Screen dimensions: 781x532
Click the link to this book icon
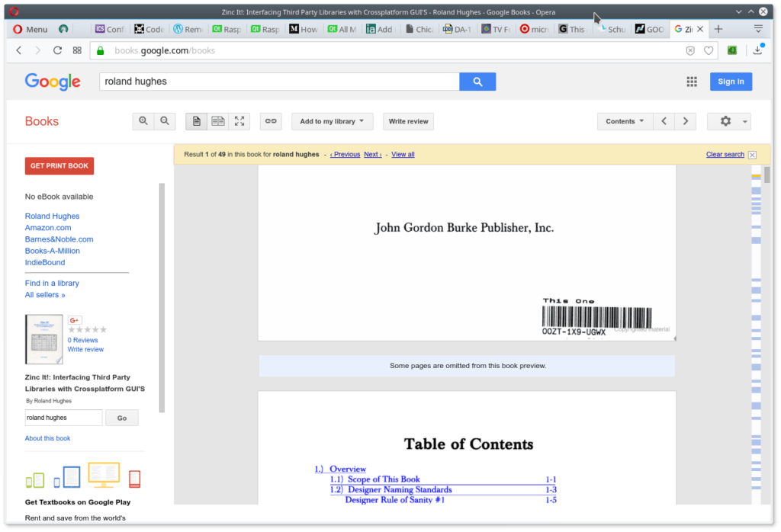coord(271,121)
